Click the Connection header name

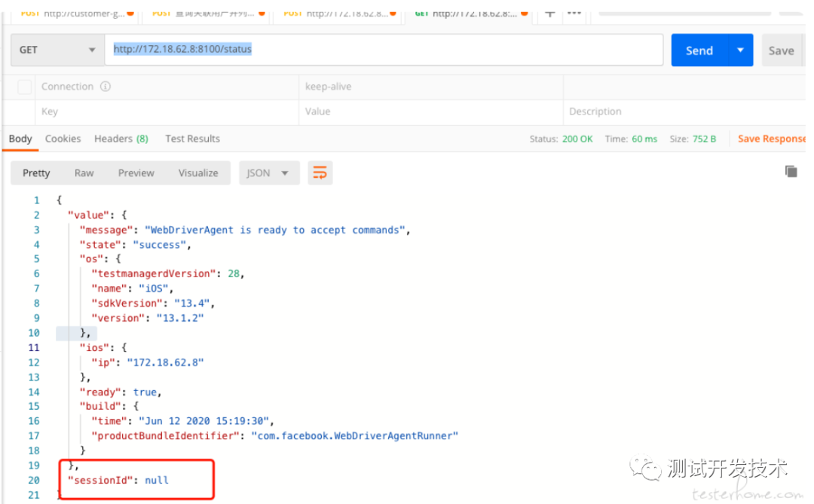(68, 87)
